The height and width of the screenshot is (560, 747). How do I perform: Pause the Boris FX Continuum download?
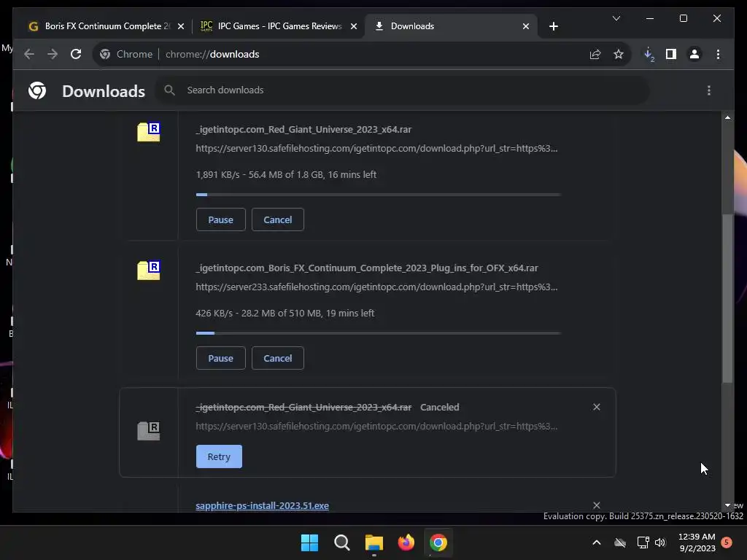[x=220, y=358]
